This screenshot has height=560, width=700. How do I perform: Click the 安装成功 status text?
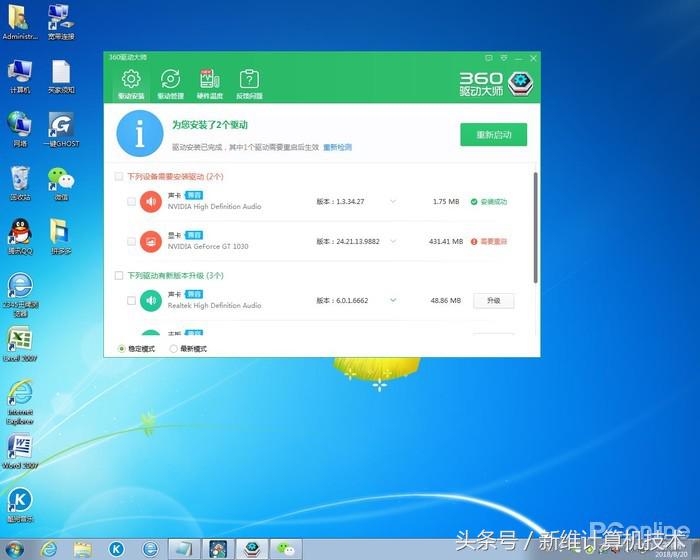tap(494, 202)
